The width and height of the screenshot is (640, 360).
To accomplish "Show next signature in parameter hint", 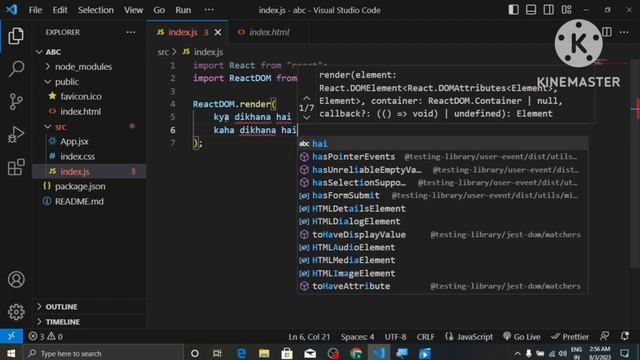I will point(307,118).
